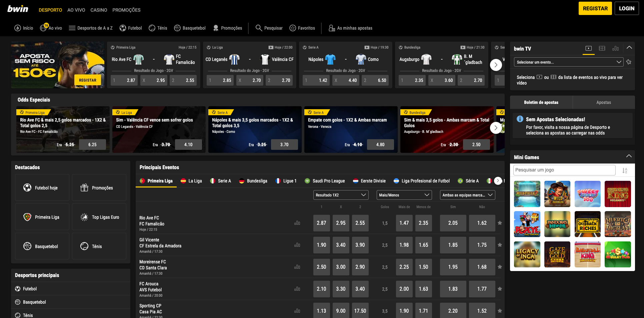Click REGISTAR on Aposta Sem Risco banner

coord(88,80)
